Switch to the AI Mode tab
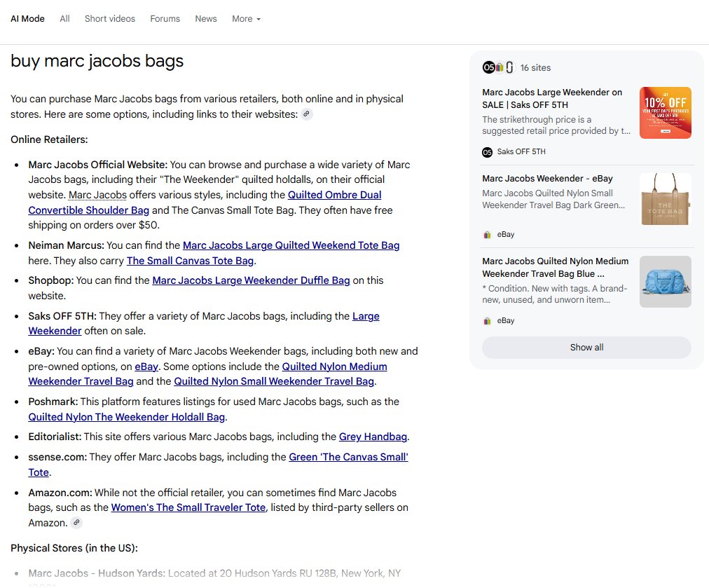The width and height of the screenshot is (709, 588). [27, 18]
